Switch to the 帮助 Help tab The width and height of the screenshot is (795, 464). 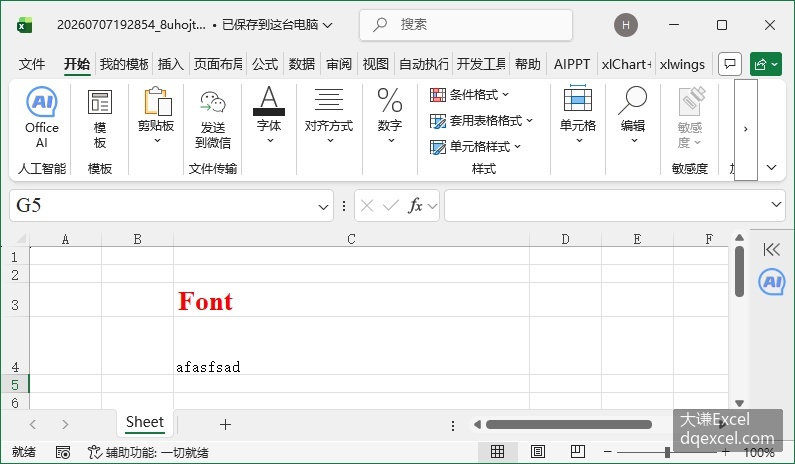coord(528,64)
